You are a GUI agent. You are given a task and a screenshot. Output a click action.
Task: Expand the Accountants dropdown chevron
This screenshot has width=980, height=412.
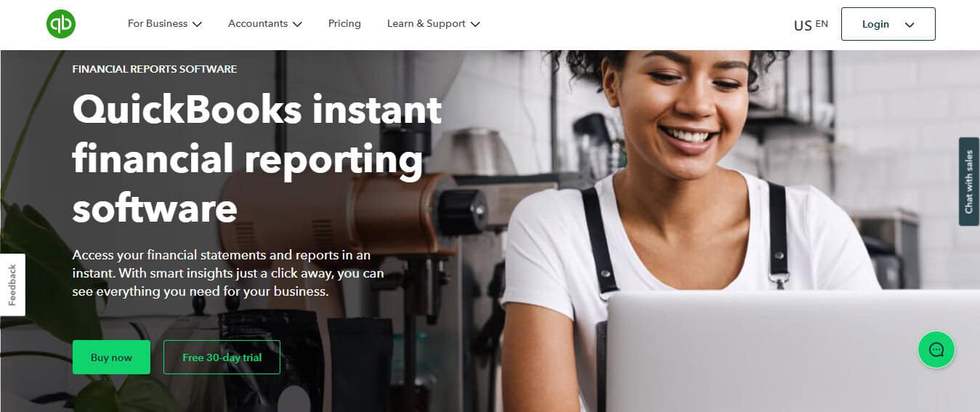point(297,24)
